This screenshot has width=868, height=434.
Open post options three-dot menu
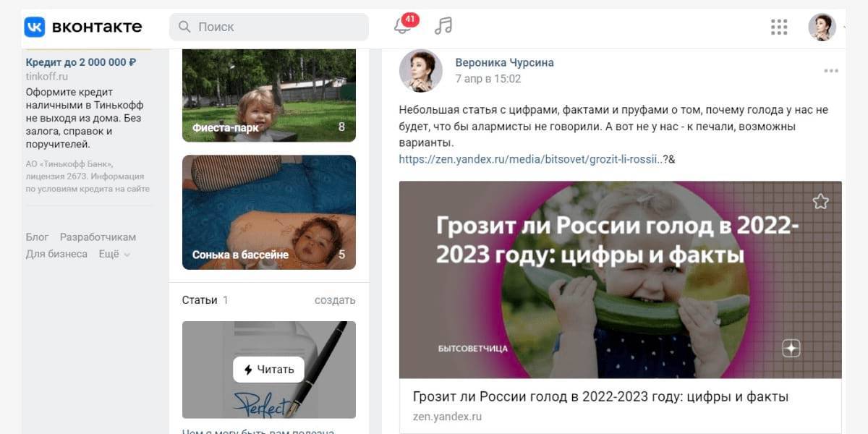click(831, 71)
